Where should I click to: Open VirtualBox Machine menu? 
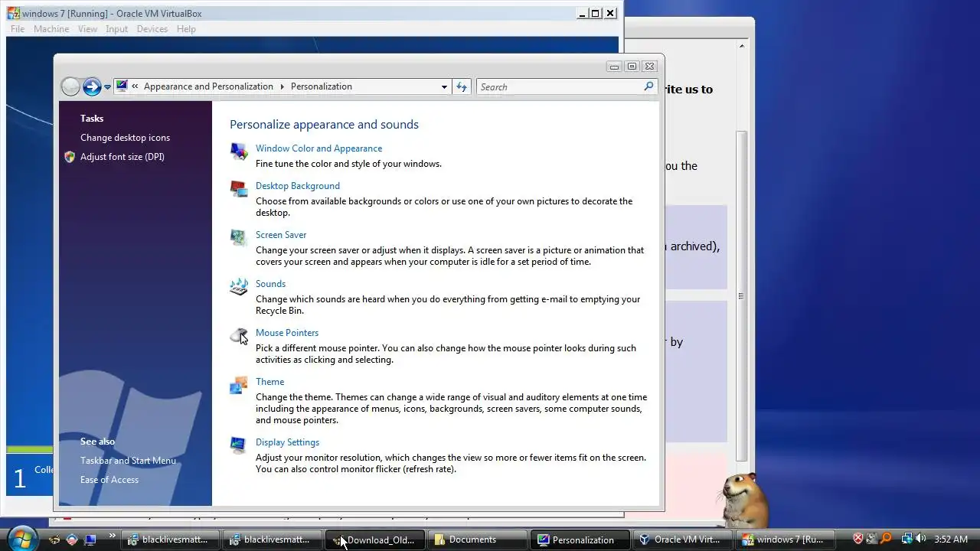pyautogui.click(x=51, y=29)
